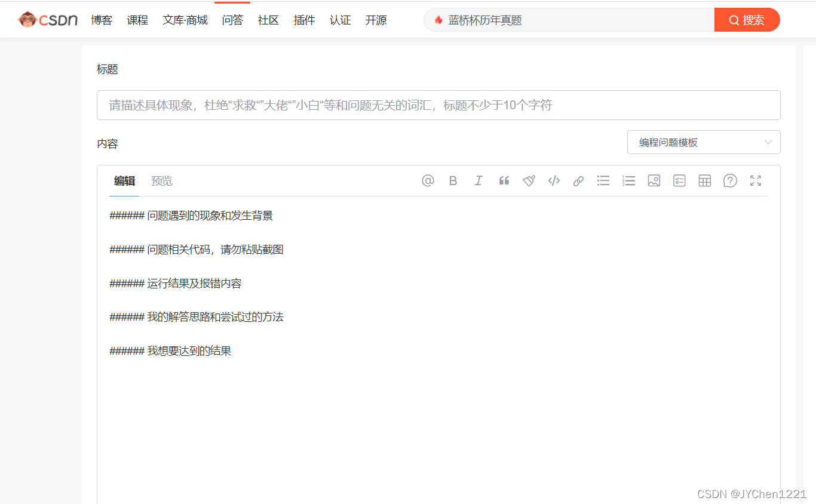Viewport: 816px width, 504px height.
Task: Switch to the 编辑 tab
Action: click(124, 181)
